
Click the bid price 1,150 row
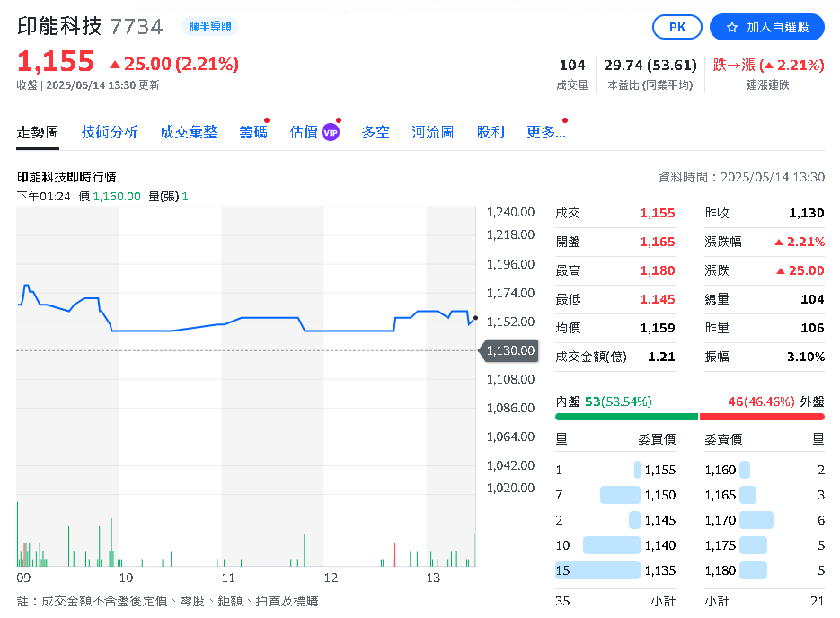click(615, 495)
